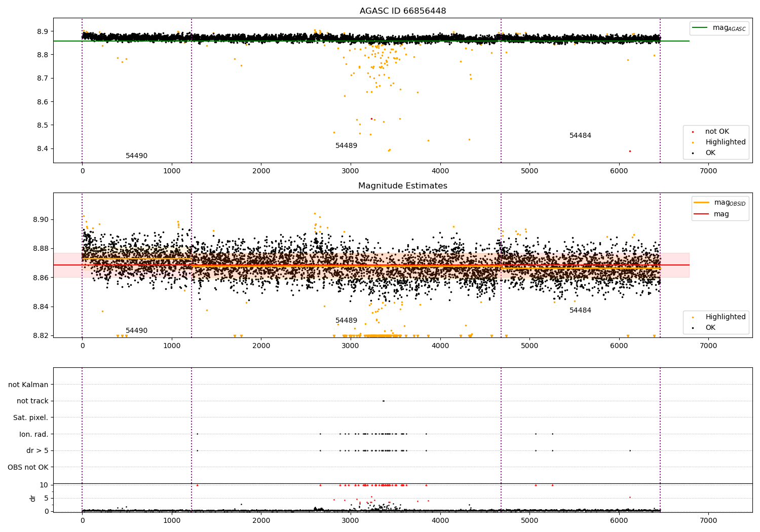This screenshot has width=760, height=532.
Task: Click the 54484 label in top plot
Action: pos(580,136)
